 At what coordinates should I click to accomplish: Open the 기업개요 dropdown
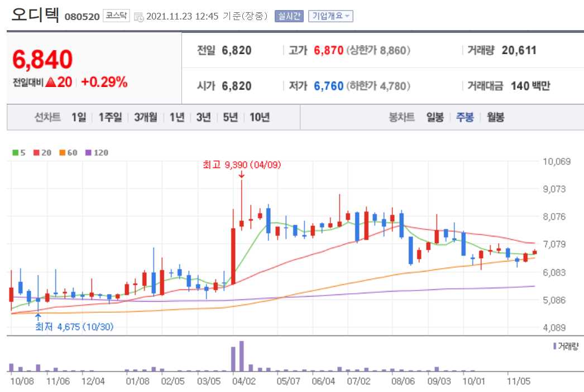[x=331, y=16]
